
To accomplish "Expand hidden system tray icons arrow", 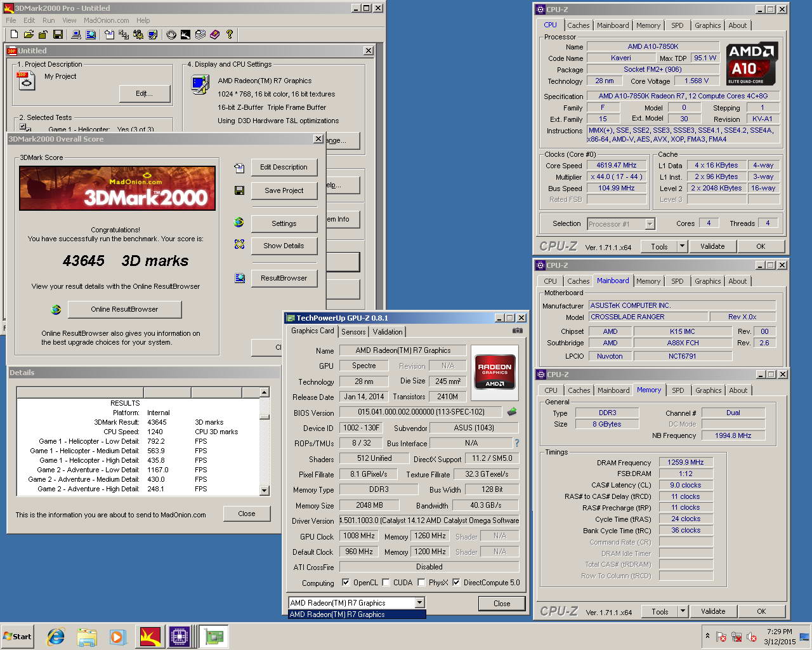I will tap(707, 635).
